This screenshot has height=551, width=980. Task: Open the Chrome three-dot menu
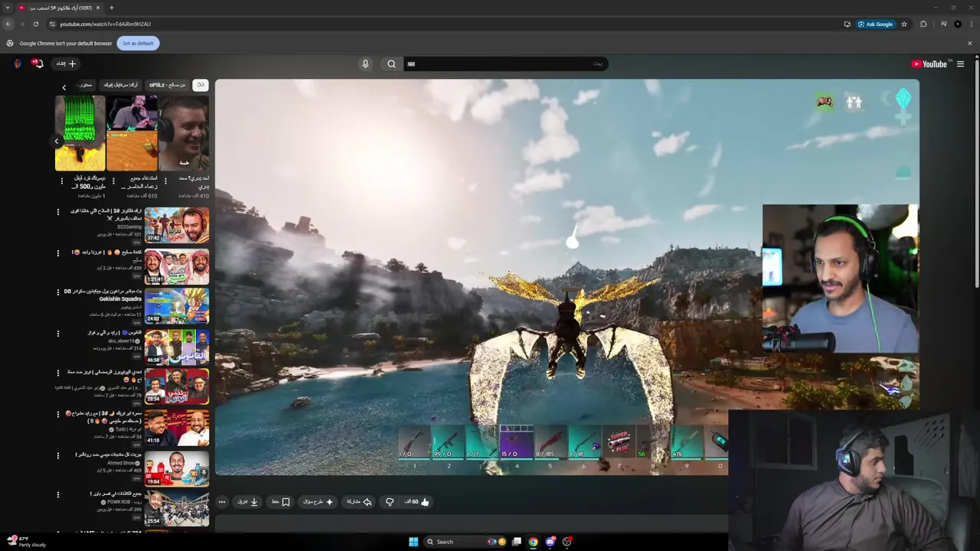click(970, 24)
